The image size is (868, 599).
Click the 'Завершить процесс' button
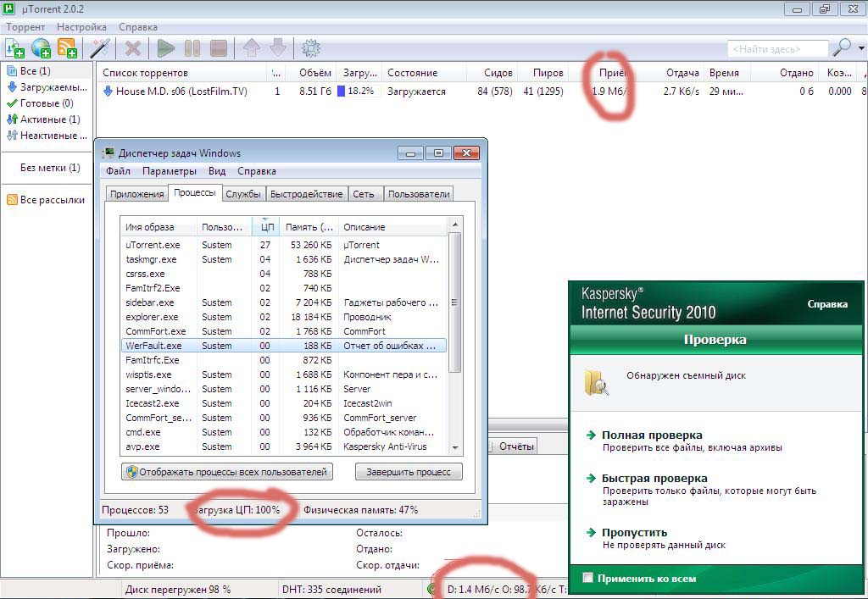409,472
